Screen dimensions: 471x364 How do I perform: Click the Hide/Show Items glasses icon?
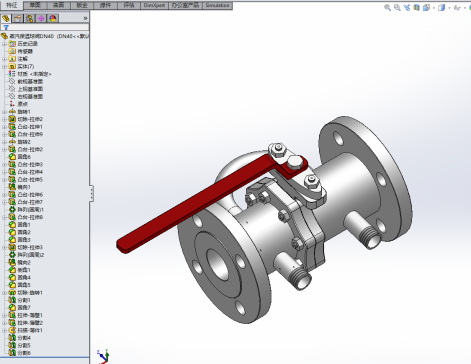(x=457, y=7)
